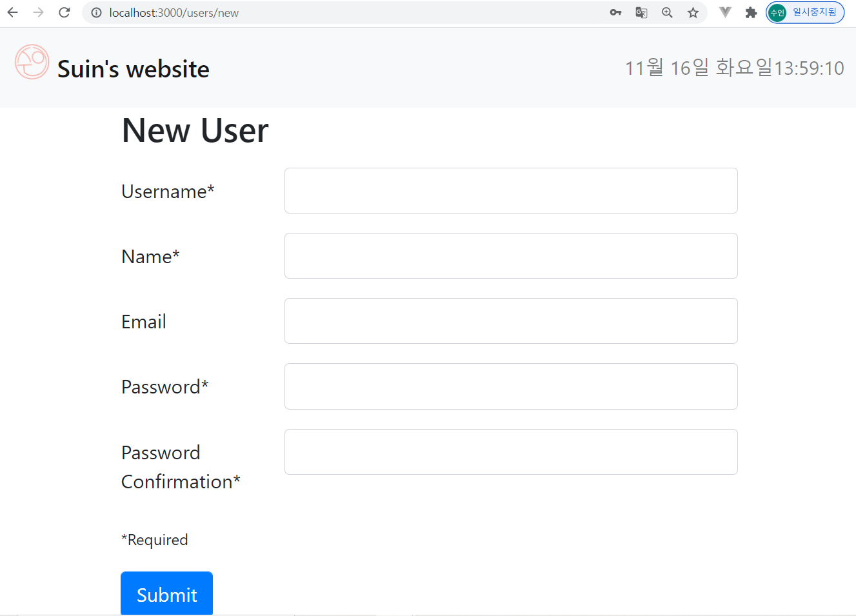856x616 pixels.
Task: Click the New User heading
Action: 195,130
